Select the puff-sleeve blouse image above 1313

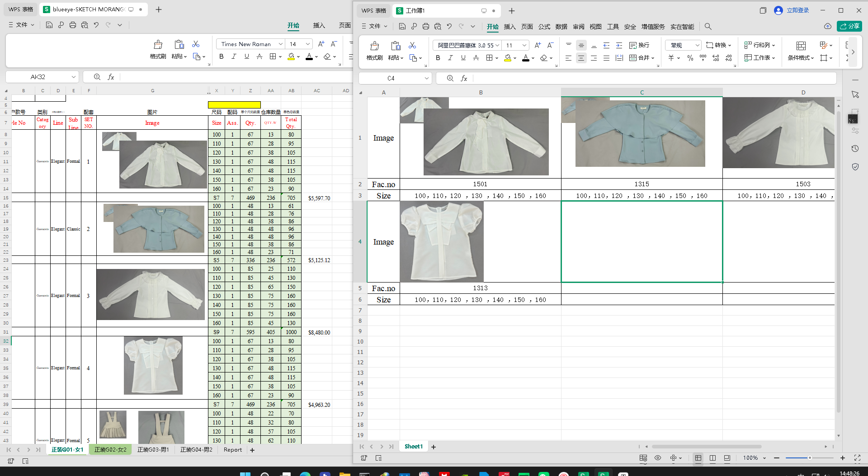[x=441, y=242]
